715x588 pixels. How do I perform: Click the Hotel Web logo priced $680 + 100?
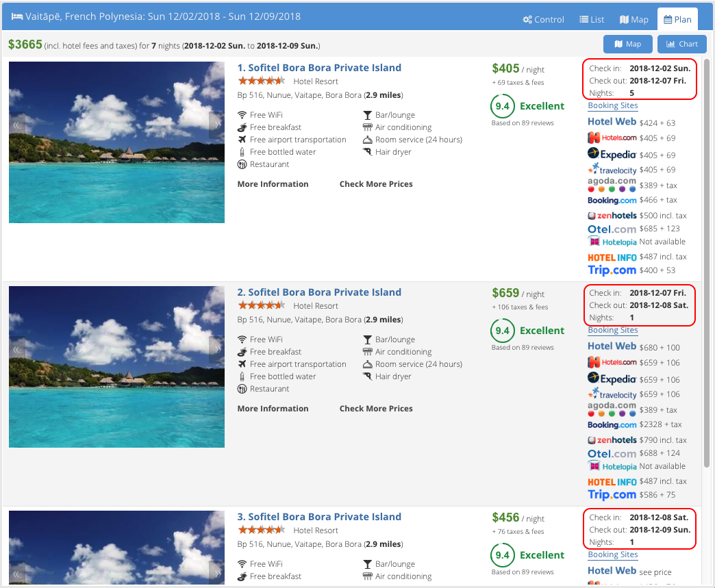(612, 346)
